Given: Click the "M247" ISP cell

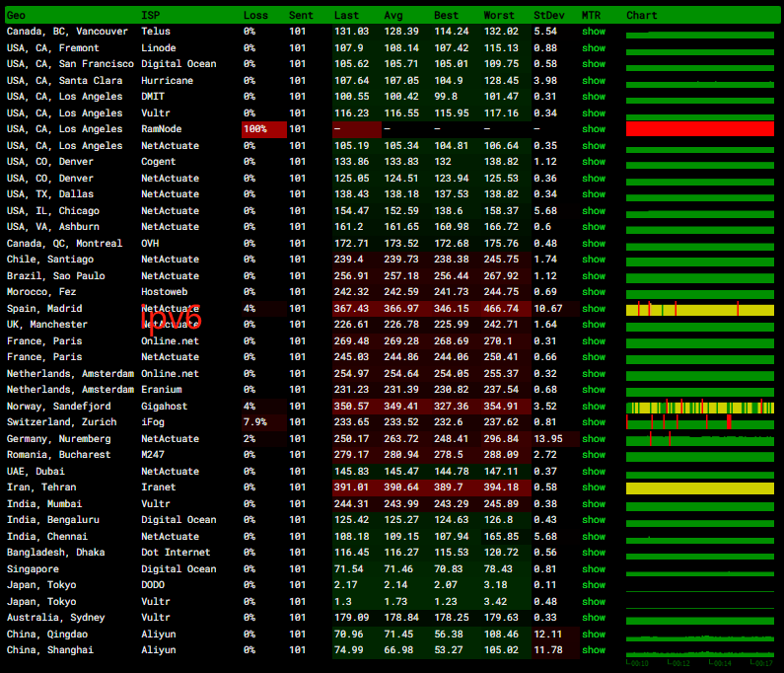Looking at the screenshot, I should coord(153,455).
